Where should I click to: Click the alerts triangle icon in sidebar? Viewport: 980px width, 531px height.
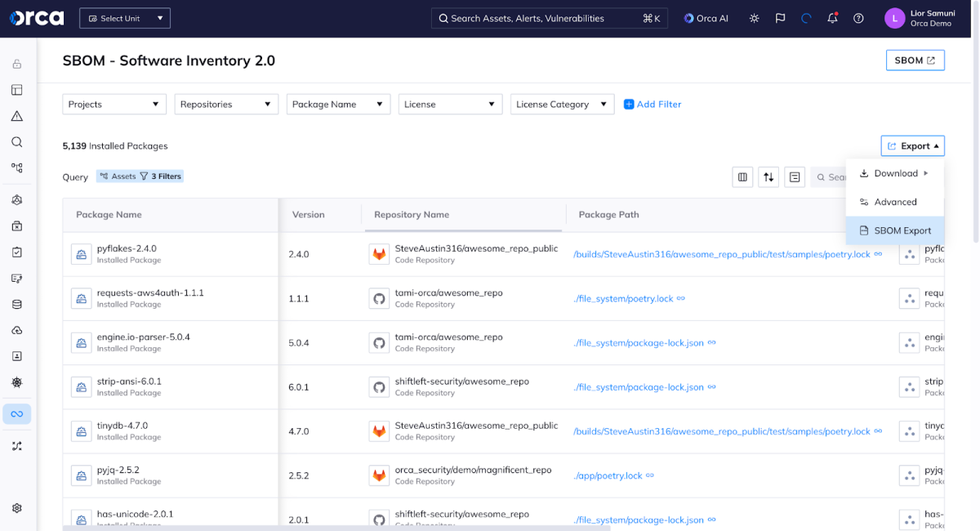(16, 116)
